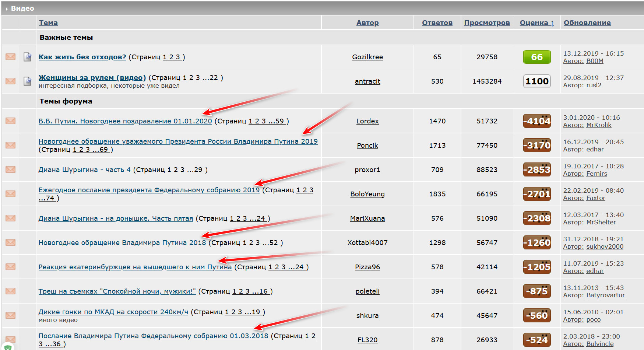The width and height of the screenshot is (644, 350).
Task: Open last poster link B0OM
Action: 595,61
